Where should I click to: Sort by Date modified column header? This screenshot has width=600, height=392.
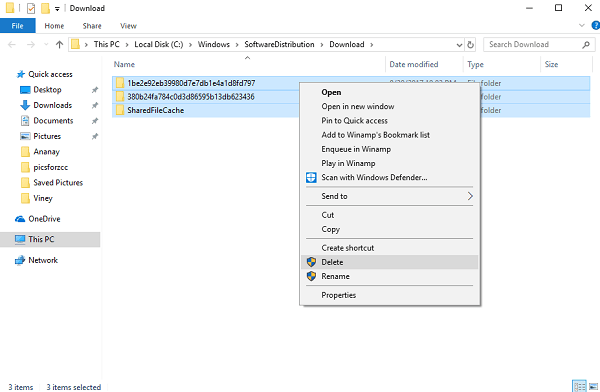[x=414, y=64]
